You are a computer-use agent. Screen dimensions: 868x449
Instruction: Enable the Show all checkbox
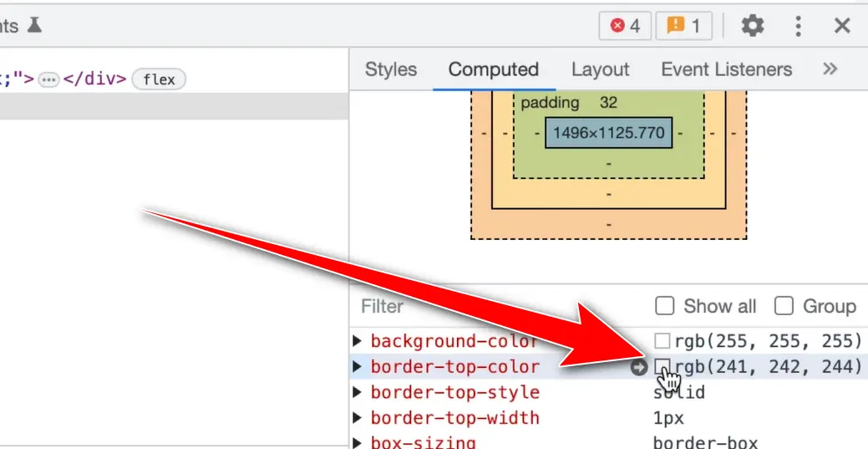(x=665, y=306)
